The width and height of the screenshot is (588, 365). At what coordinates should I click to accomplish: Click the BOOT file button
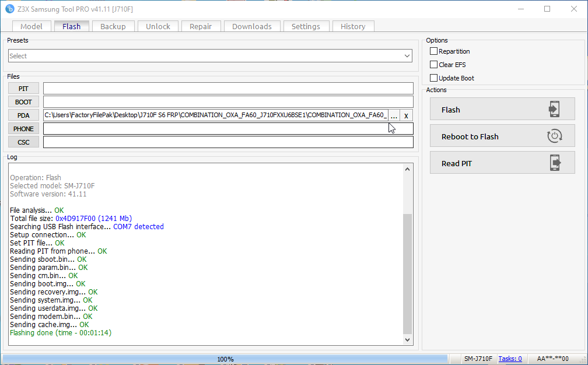pos(23,102)
